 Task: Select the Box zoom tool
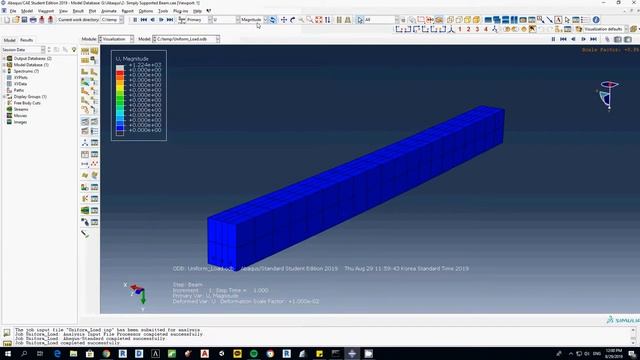pos(310,20)
